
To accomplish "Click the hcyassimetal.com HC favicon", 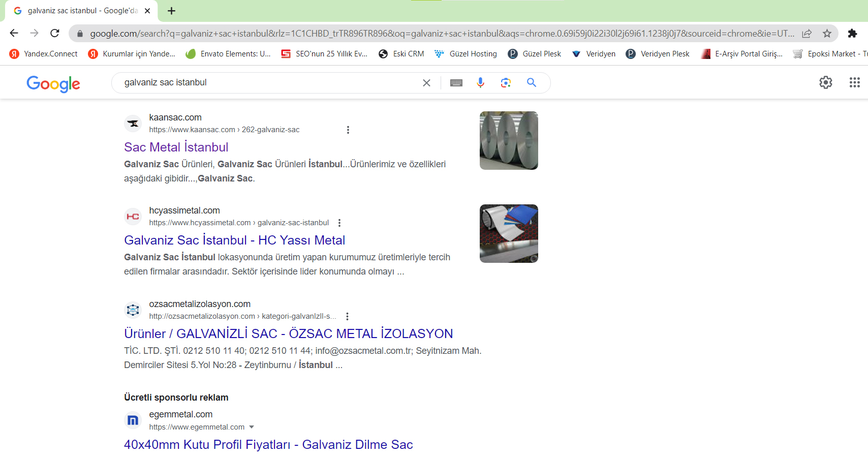I will 133,217.
